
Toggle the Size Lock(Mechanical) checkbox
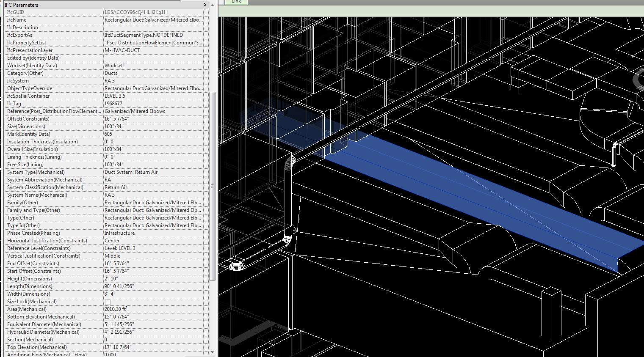click(x=107, y=302)
